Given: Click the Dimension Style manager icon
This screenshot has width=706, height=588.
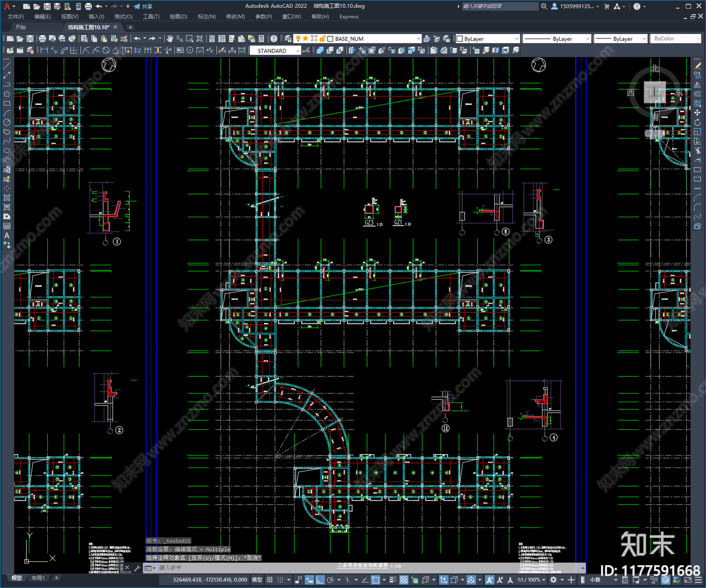Looking at the screenshot, I should (x=307, y=50).
